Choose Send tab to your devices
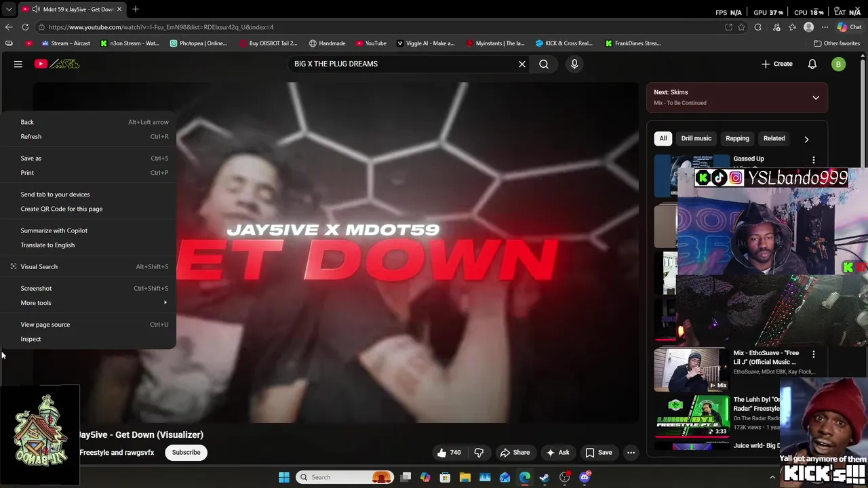This screenshot has width=868, height=488. (x=88, y=195)
